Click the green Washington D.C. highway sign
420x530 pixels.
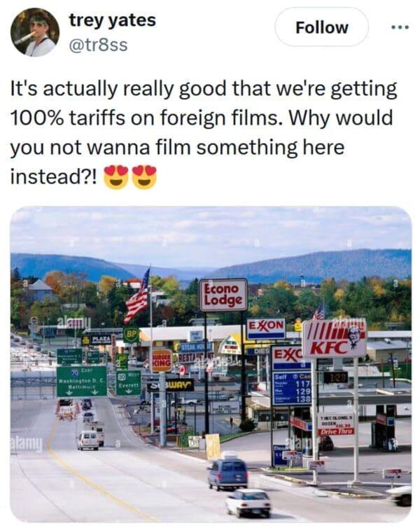point(82,382)
